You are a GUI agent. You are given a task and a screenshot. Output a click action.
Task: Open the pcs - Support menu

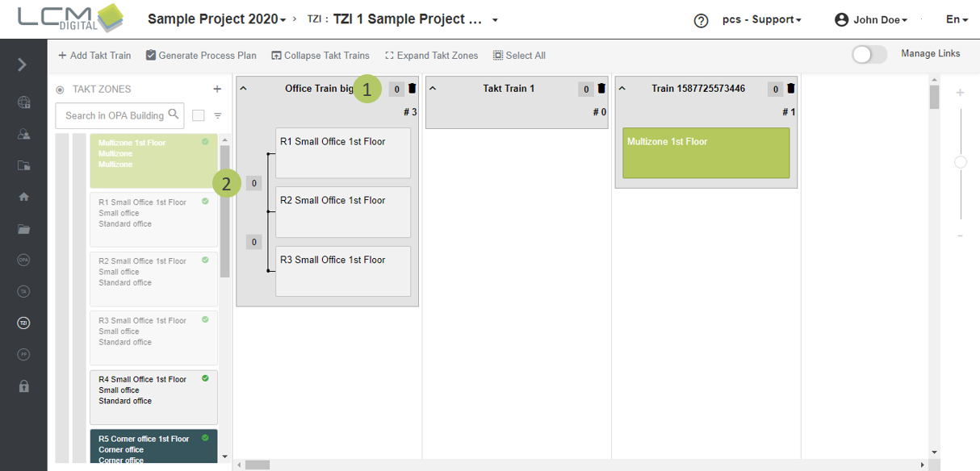(761, 19)
